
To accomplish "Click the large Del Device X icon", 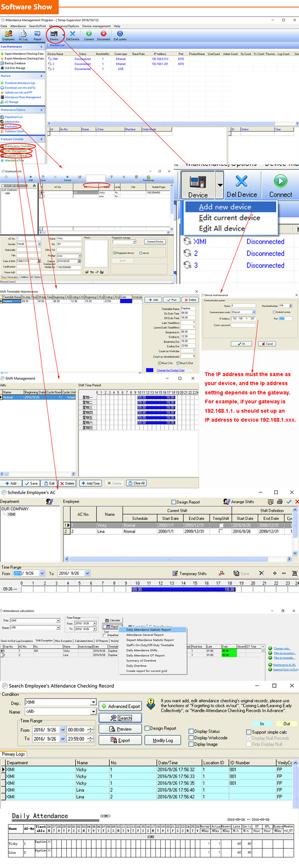I will 242,181.
